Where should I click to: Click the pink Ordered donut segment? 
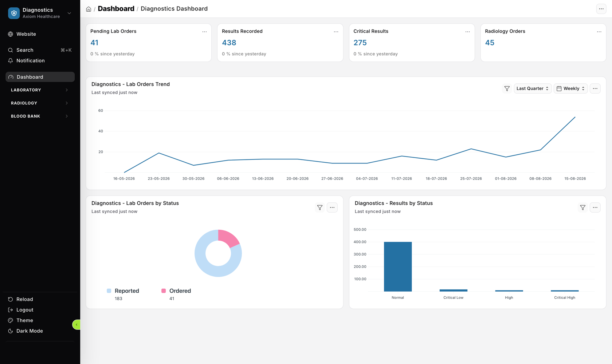(228, 238)
